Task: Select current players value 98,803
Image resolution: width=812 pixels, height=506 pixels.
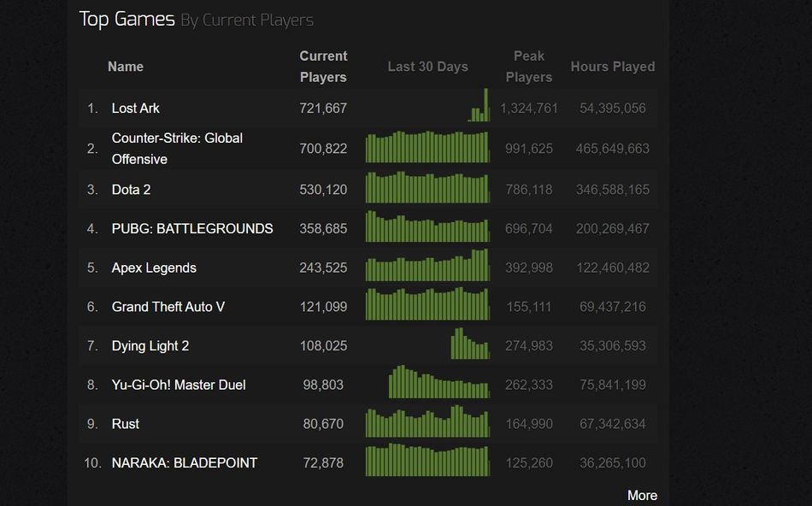Action: (323, 385)
